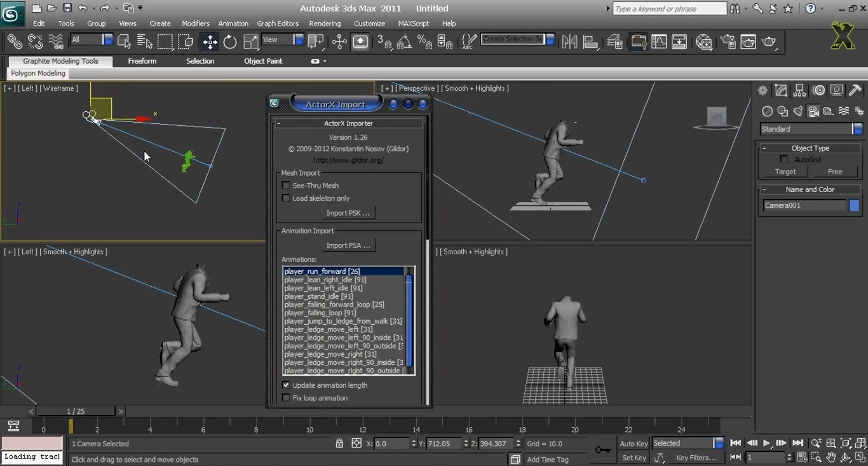
Task: Open the Standard camera type dropdown
Action: point(811,129)
